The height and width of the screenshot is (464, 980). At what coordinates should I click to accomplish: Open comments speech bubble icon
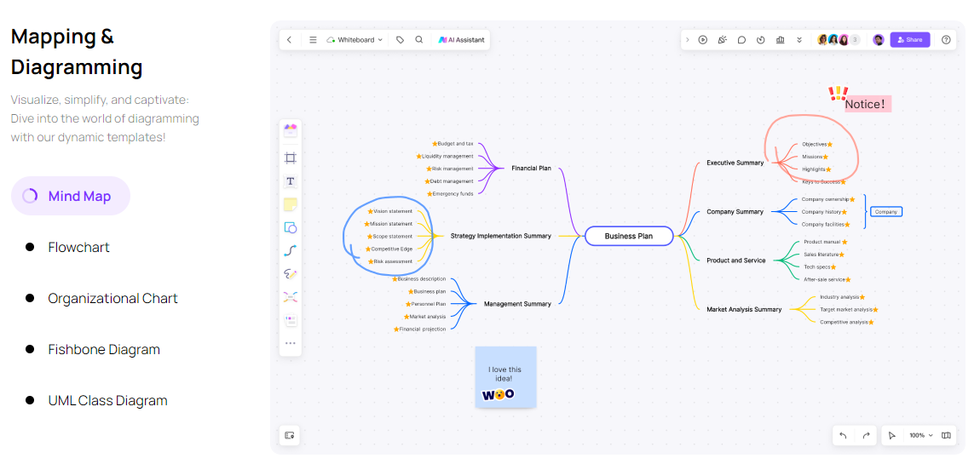[x=742, y=40]
